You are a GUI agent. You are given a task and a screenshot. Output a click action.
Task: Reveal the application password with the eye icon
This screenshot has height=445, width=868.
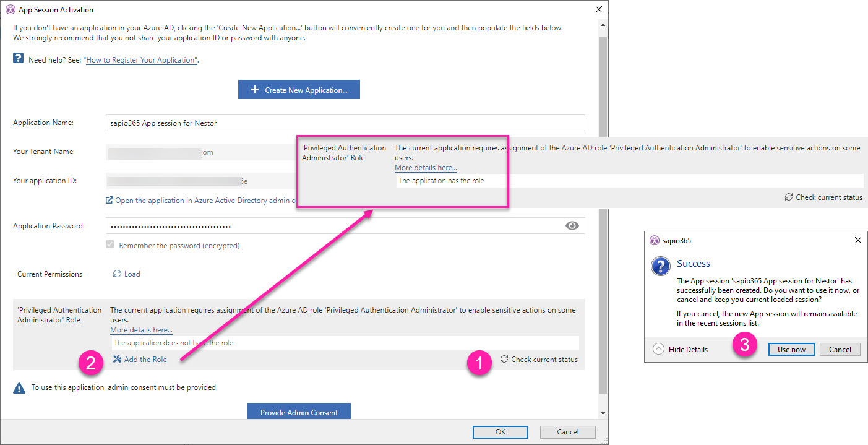point(572,226)
